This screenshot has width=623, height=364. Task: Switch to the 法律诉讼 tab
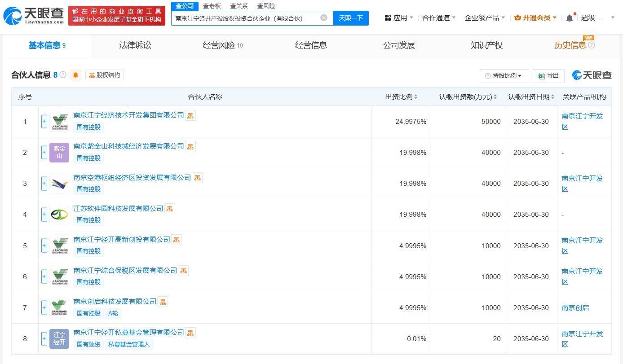click(x=135, y=45)
